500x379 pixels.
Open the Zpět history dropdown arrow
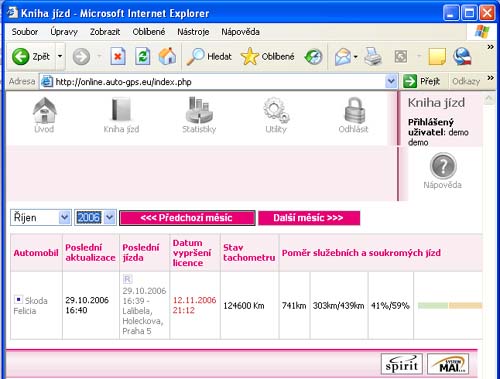[60, 56]
